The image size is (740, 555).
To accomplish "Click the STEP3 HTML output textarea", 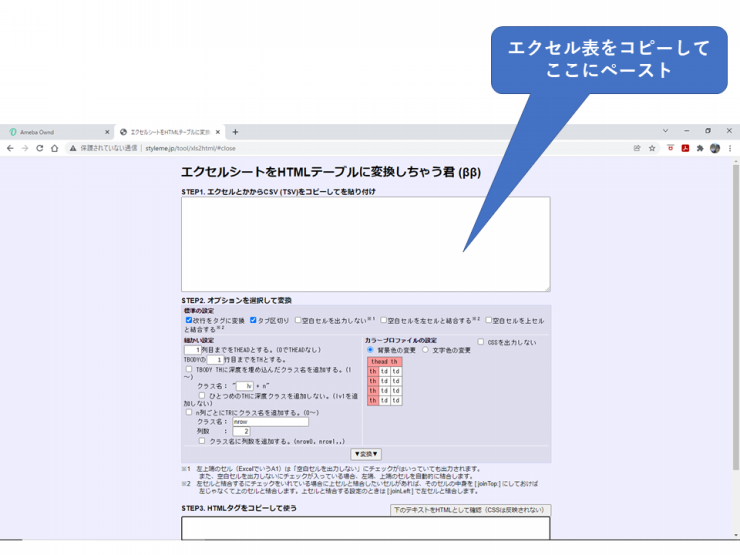I will tap(366, 528).
